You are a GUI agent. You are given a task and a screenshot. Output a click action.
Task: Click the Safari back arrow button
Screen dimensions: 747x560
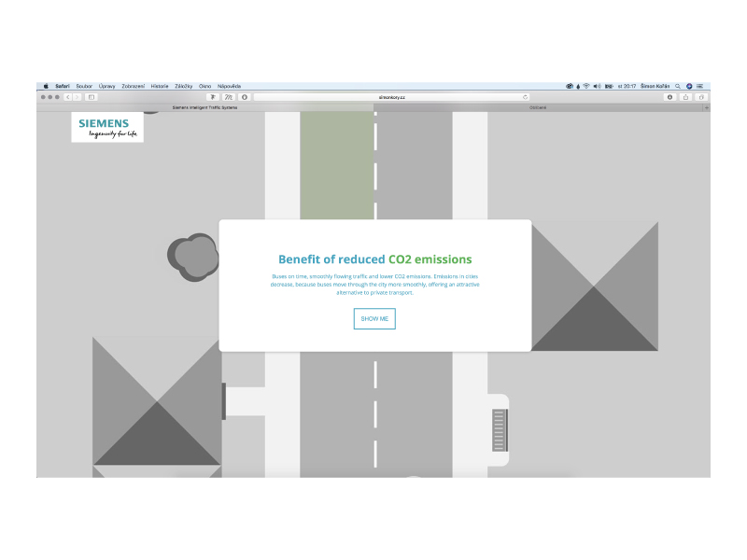68,96
